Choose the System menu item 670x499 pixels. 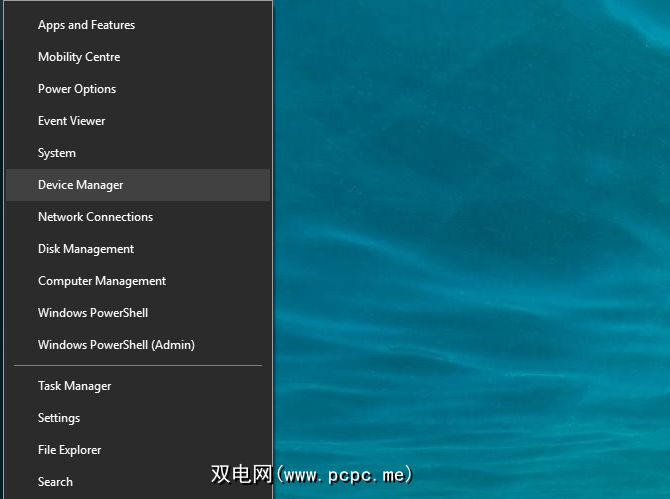click(x=138, y=153)
